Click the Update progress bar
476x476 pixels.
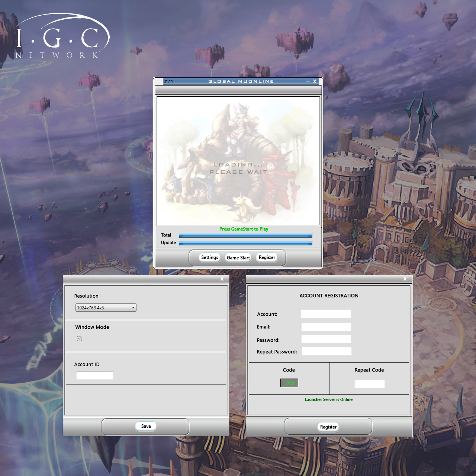click(245, 242)
